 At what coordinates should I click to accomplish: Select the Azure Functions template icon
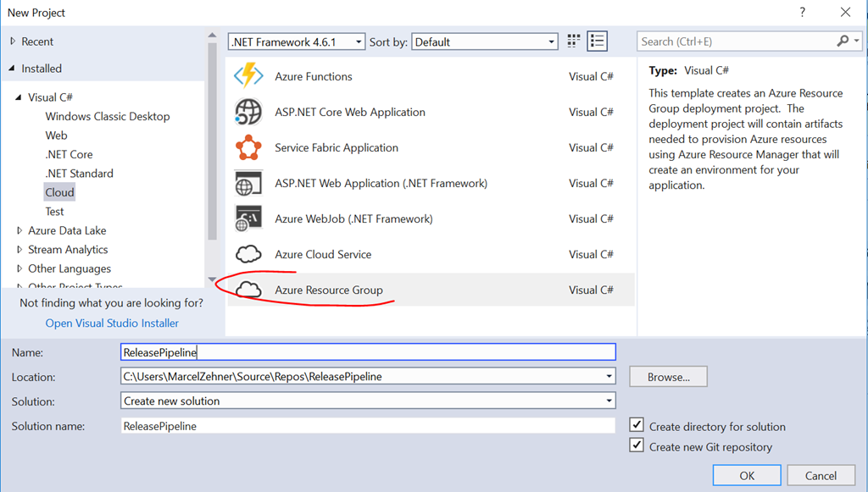point(248,76)
